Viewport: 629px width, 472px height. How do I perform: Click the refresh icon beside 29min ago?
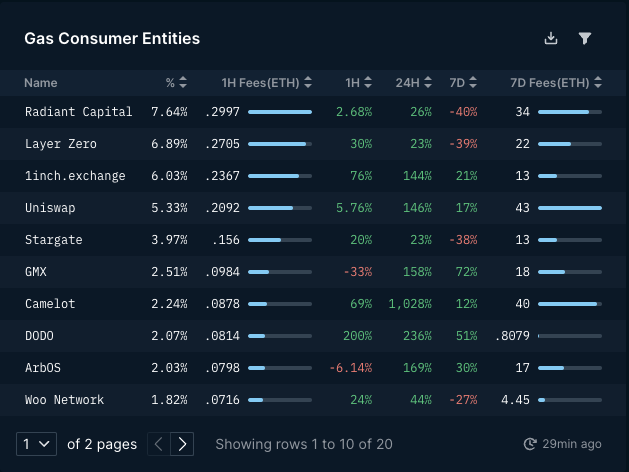click(530, 444)
